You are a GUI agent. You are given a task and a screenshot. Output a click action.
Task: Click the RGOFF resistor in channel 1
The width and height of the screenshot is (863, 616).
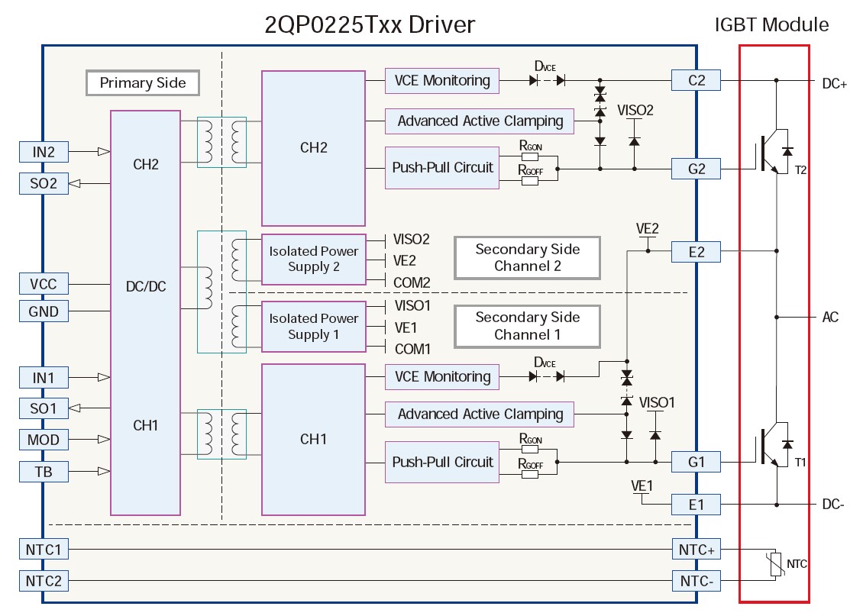pos(529,474)
